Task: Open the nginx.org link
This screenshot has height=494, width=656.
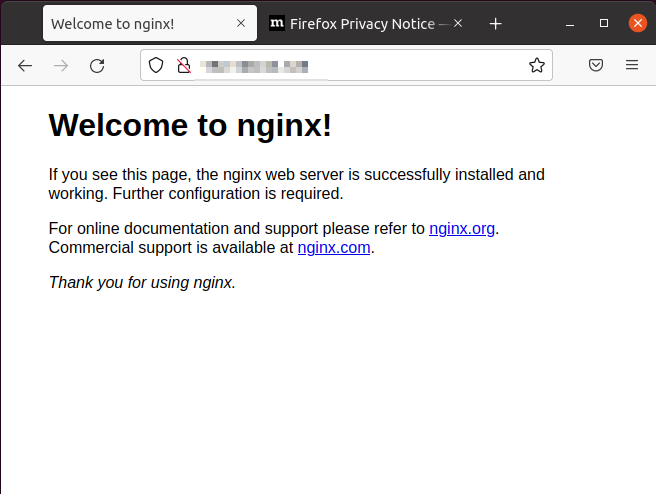Action: tap(462, 229)
